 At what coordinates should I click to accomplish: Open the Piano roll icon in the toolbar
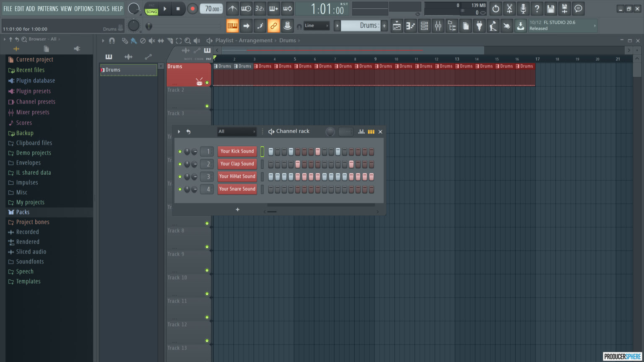click(410, 26)
